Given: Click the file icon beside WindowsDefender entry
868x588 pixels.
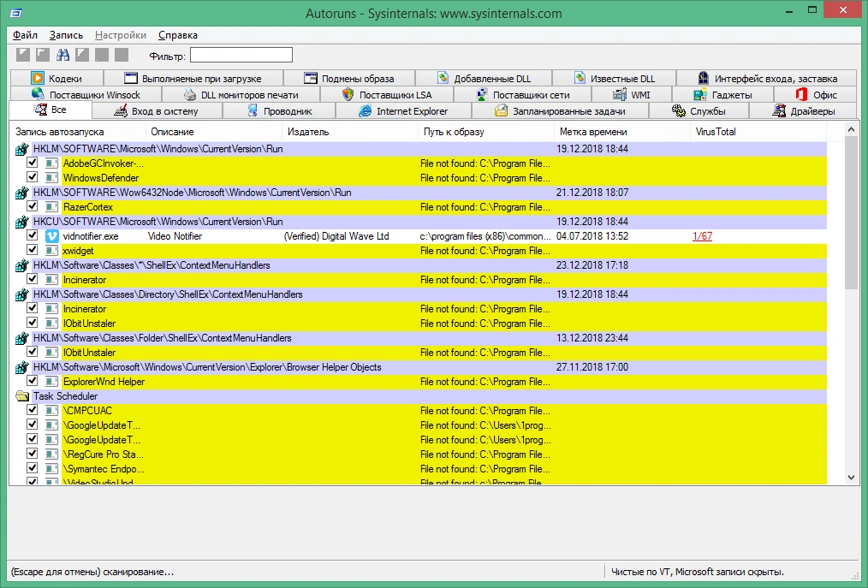Looking at the screenshot, I should coord(51,178).
